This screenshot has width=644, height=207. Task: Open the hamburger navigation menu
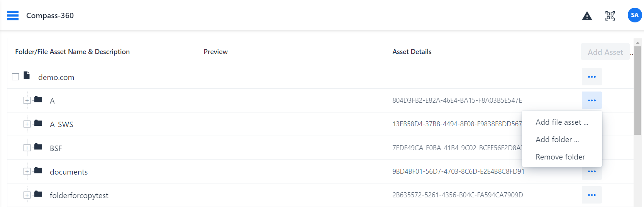[x=13, y=15]
